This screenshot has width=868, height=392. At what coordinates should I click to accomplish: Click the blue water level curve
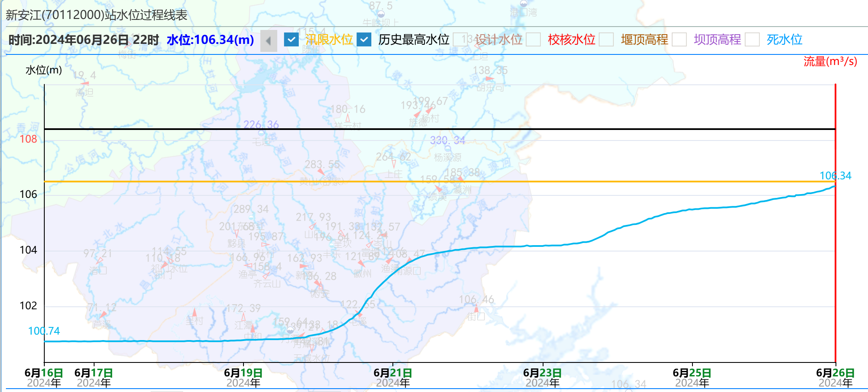(440, 252)
